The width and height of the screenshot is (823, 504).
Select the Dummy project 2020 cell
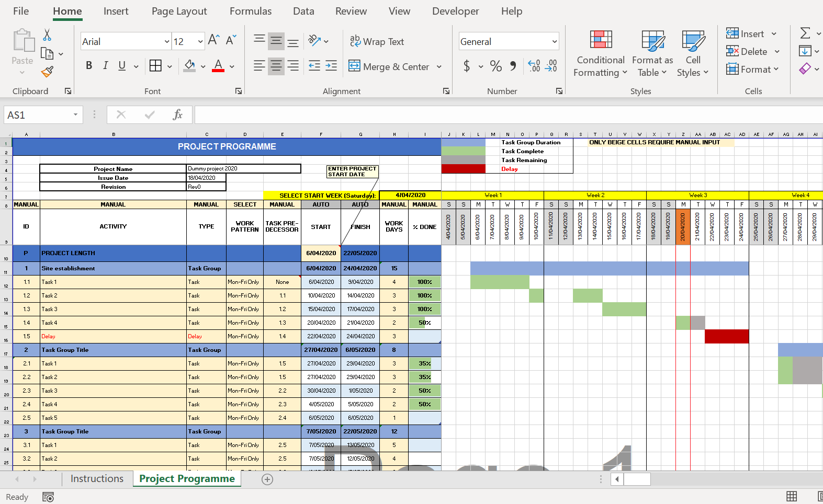(x=244, y=169)
